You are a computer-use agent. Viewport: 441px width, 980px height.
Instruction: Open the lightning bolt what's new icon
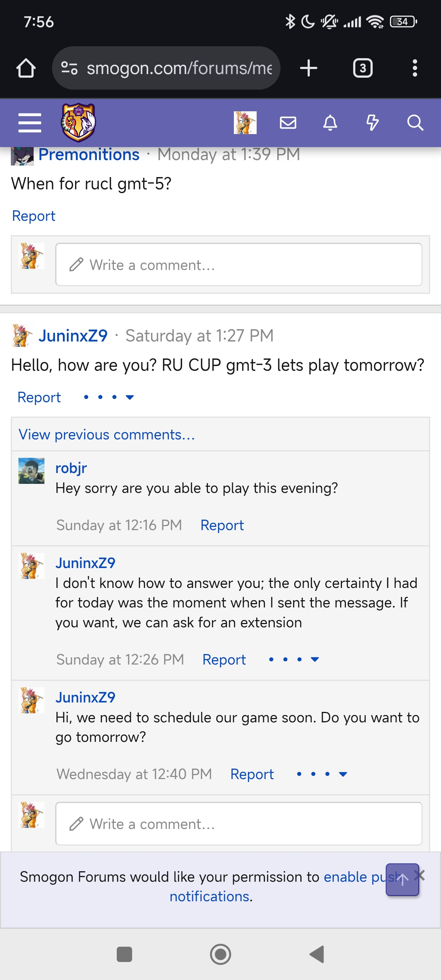[372, 123]
